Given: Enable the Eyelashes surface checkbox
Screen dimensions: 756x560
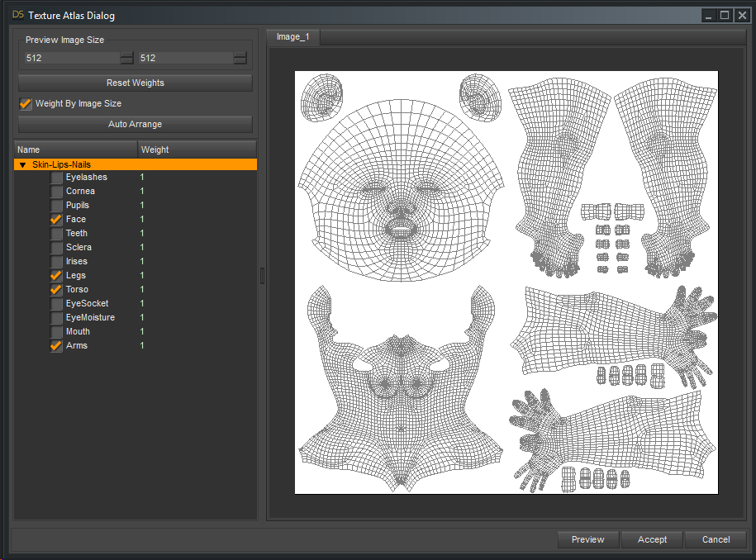Looking at the screenshot, I should [56, 178].
